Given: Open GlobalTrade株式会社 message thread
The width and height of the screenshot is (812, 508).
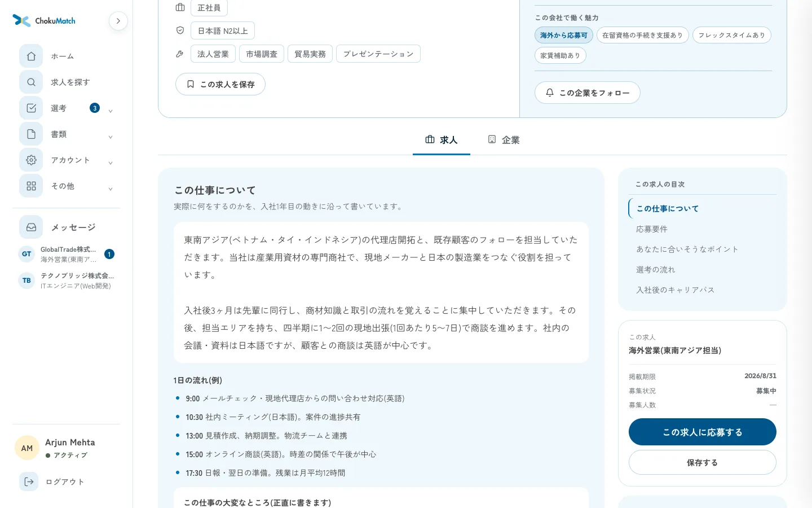Looking at the screenshot, I should (67, 254).
